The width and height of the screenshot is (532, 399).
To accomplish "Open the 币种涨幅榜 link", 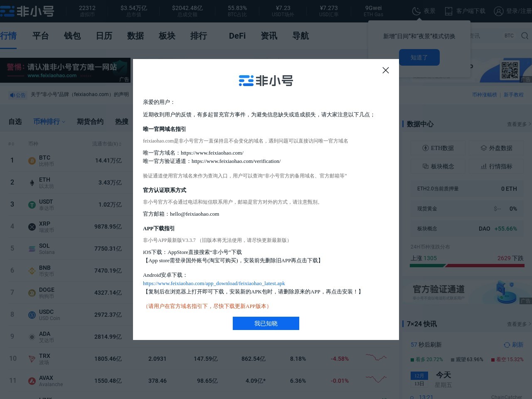I will click(484, 95).
